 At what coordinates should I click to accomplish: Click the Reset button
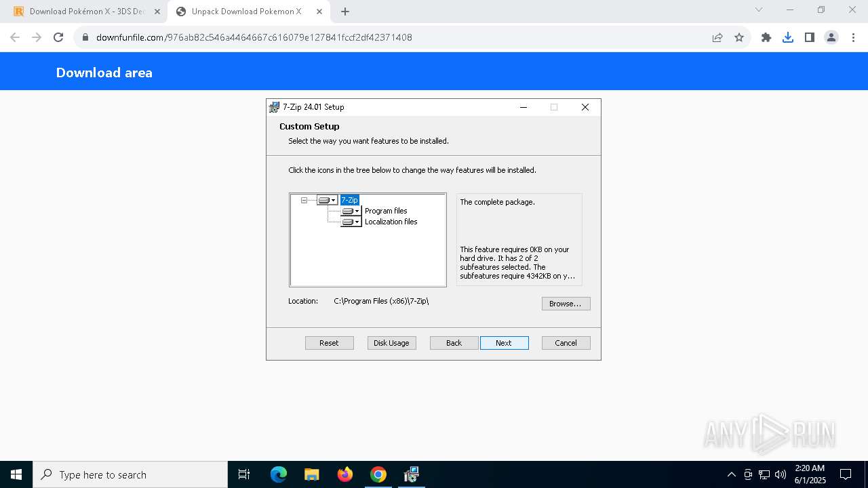click(x=330, y=343)
